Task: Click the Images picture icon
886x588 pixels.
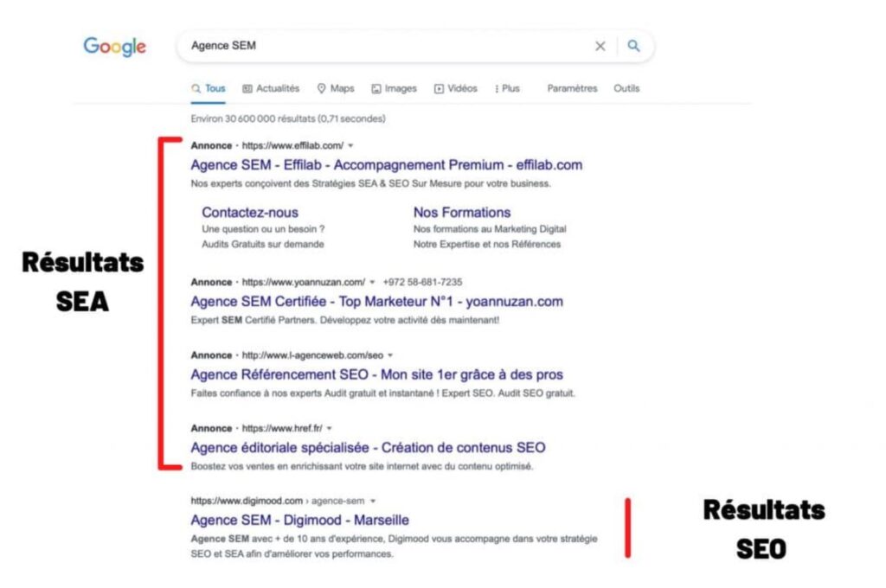Action: pyautogui.click(x=376, y=89)
